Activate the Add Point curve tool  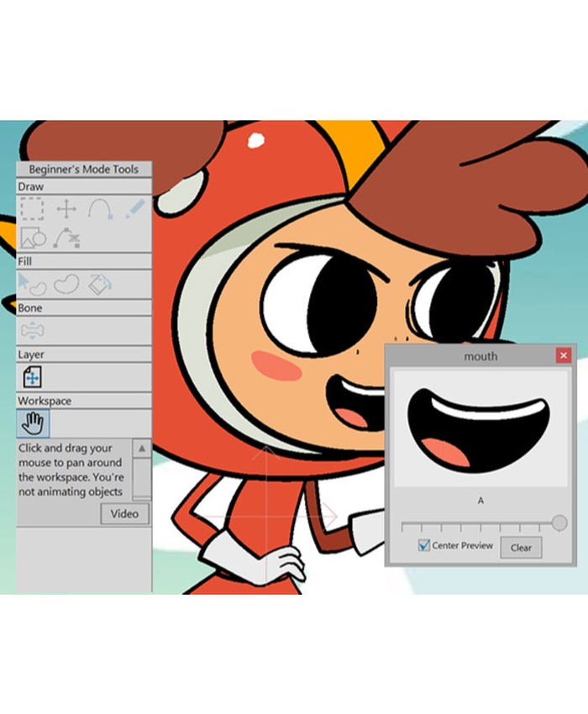100,209
